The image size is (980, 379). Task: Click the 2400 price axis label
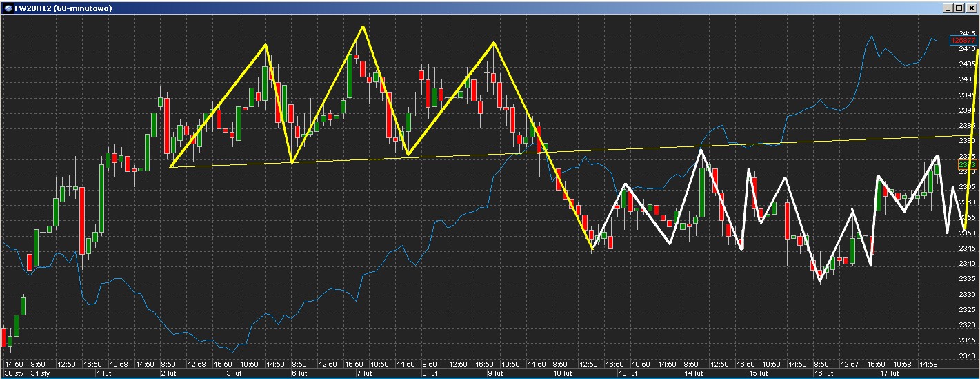[967, 79]
